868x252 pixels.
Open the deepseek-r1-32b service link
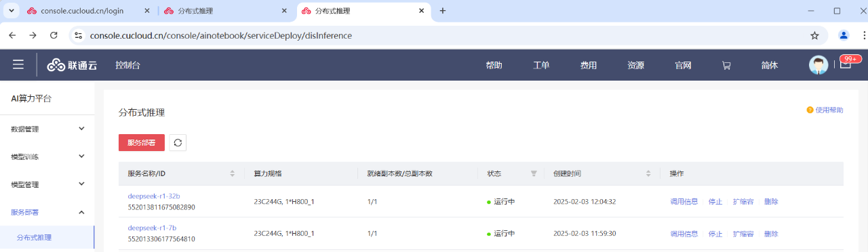coord(154,196)
